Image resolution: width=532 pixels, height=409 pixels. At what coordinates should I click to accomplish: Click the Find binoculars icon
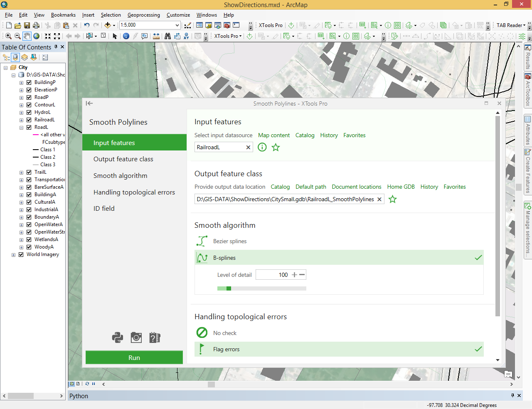167,36
